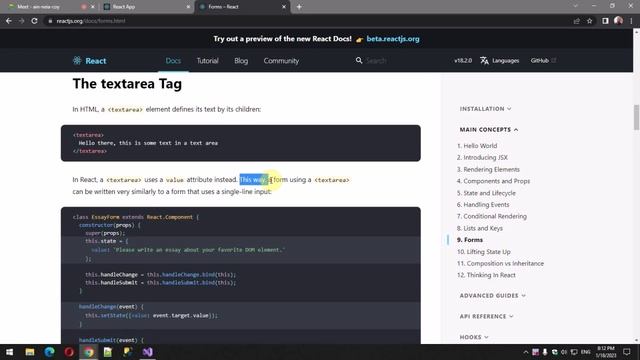Go to 8. Lists and Keys
Image resolution: width=640 pixels, height=360 pixels.
[480, 228]
